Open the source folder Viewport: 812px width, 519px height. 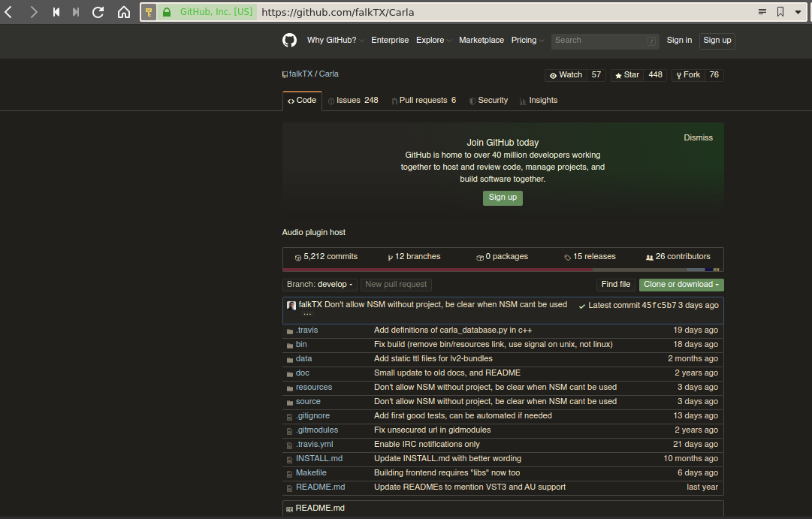point(308,401)
